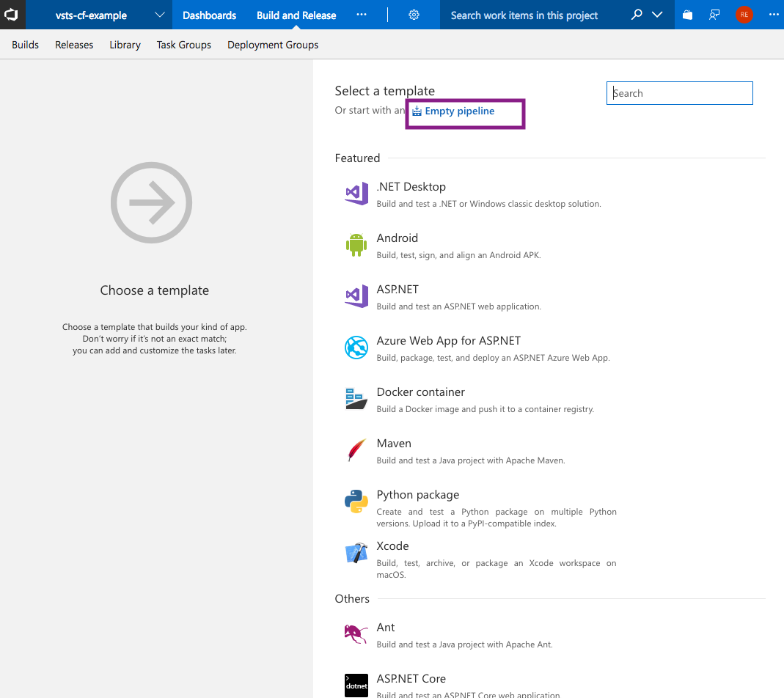Image resolution: width=784 pixels, height=698 pixels.
Task: Open the marketplace shopping bag icon
Action: coord(687,15)
